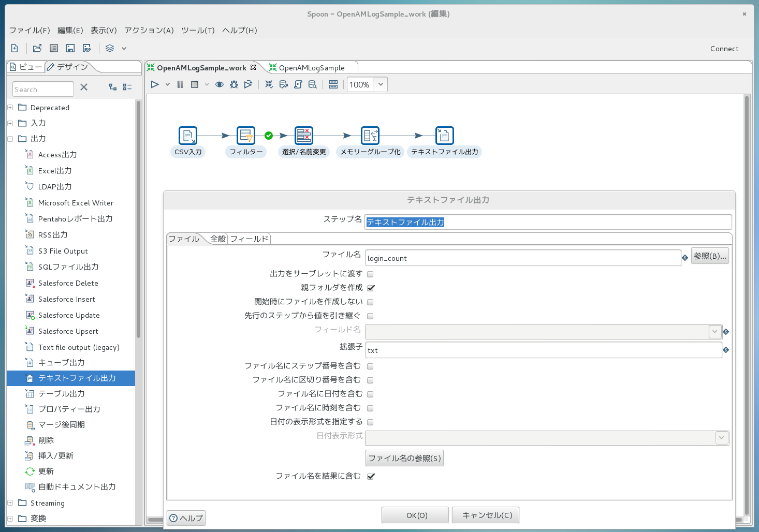This screenshot has width=759, height=532.
Task: Expand the 変換 folder
Action: pos(10,518)
